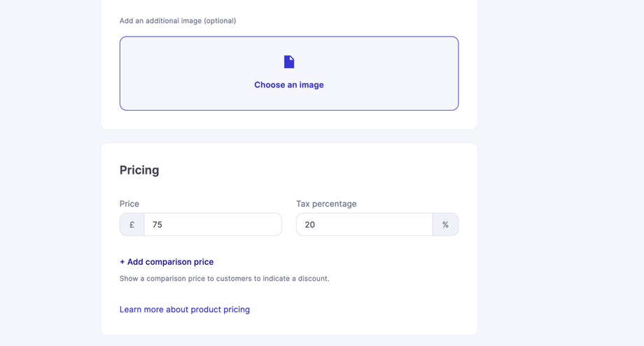Click the "Tax percentage" field label
The height and width of the screenshot is (346, 644).
pyautogui.click(x=326, y=204)
